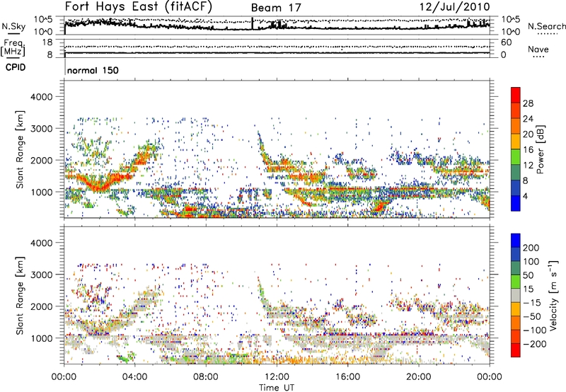Screen dimensions: 566x392
Task: Click the 'Slant Range [km]' label of velocity panel
Action: pyautogui.click(x=20, y=296)
